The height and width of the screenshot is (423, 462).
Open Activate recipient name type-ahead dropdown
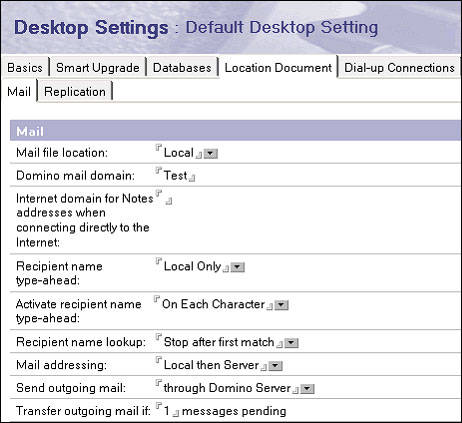tap(281, 305)
